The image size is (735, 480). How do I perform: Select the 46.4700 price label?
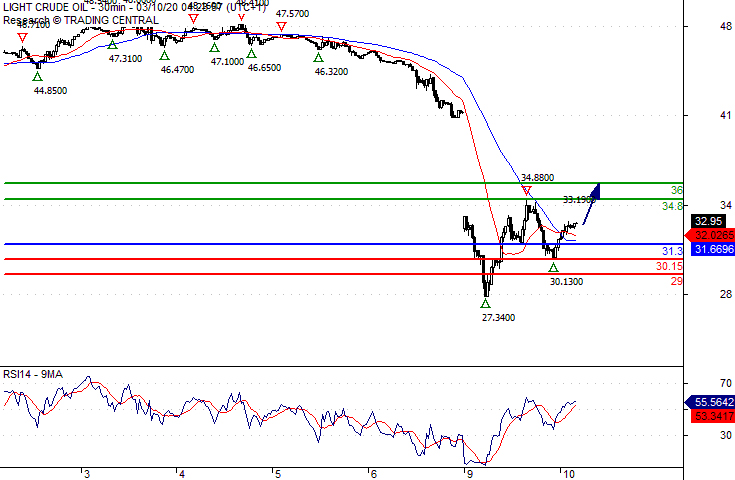tap(177, 70)
